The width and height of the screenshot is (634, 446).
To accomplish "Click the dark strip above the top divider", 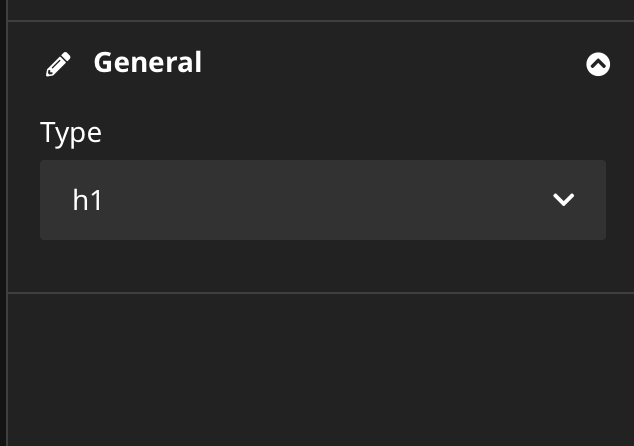I will 321,9.
